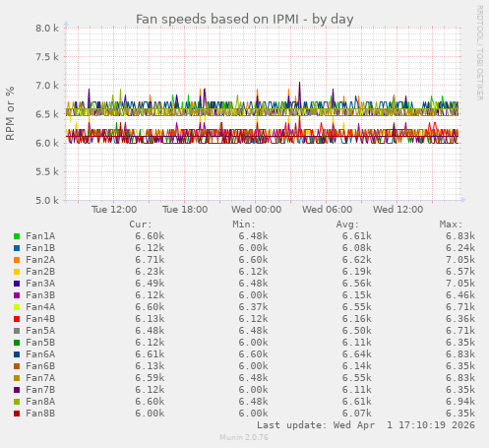Select the Fan1B legend label
Image resolution: width=489 pixels, height=448 pixels.
point(40,248)
